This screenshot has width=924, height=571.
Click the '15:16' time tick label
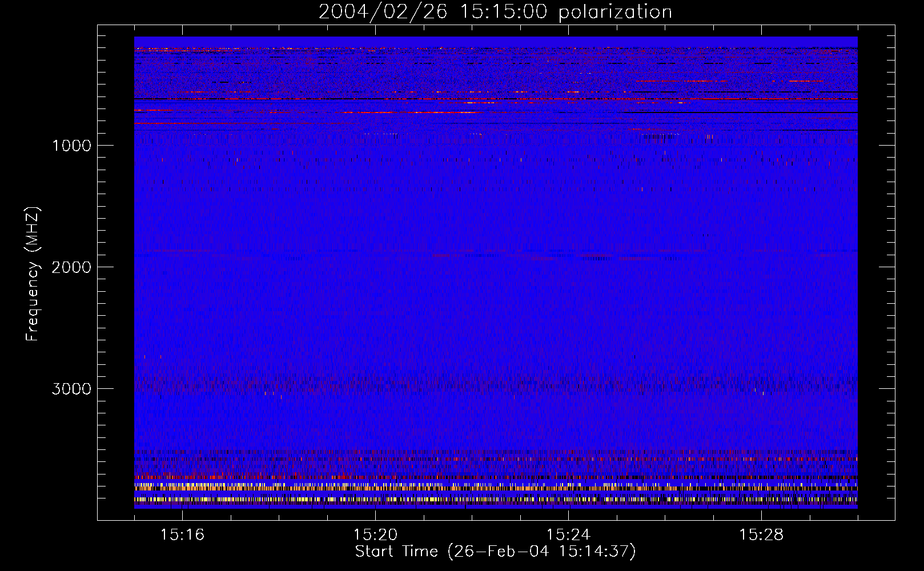[x=182, y=535]
